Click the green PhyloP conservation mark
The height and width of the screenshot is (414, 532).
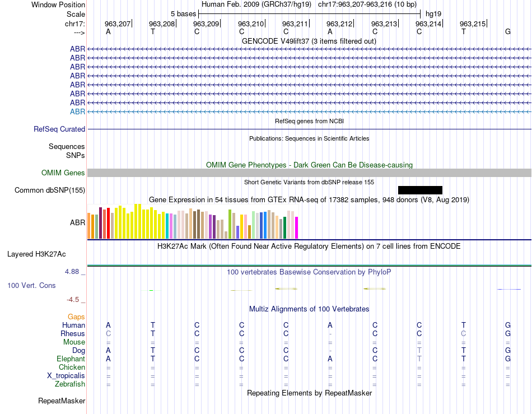pyautogui.click(x=151, y=291)
